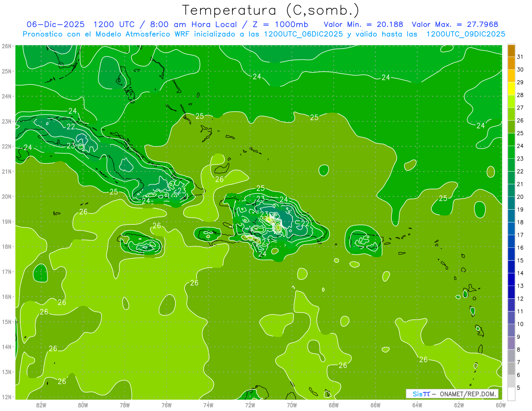Click the "72W" longitude axis label
The height and width of the screenshot is (411, 532).
250,405
